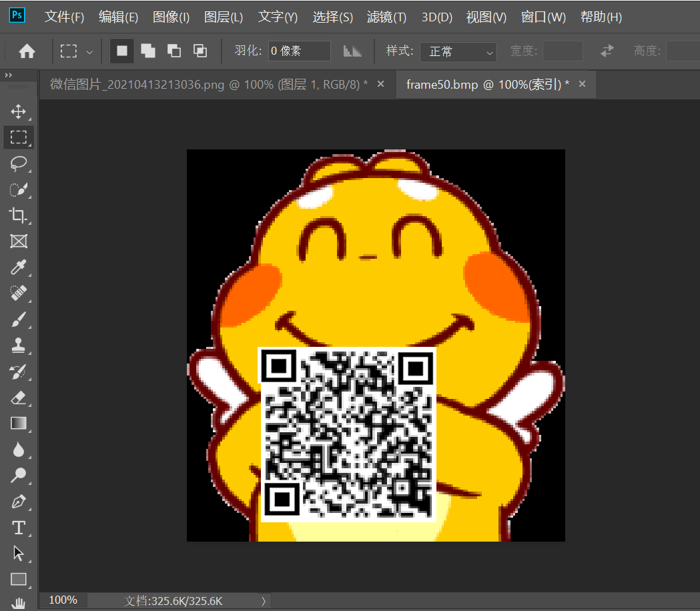Screen dimensions: 700x611
Task: Select the Gradient tool
Action: (18, 423)
